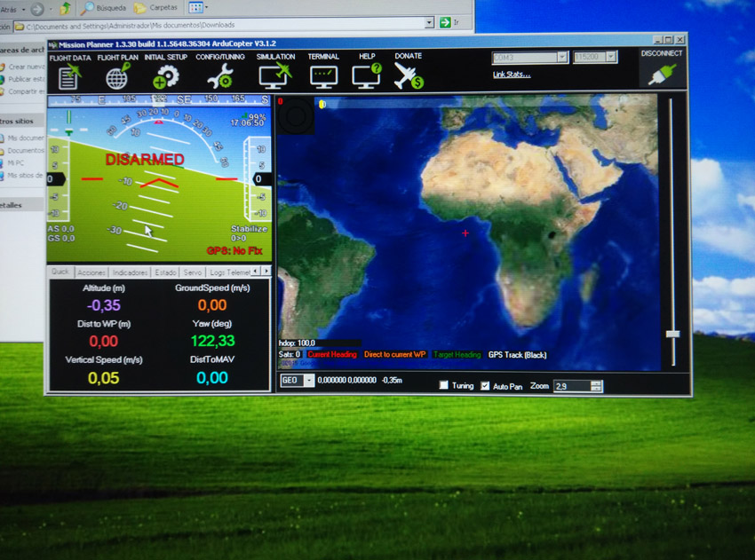Click the map zoom vertical slider handle
Viewport: 755px width, 560px height.
click(672, 334)
